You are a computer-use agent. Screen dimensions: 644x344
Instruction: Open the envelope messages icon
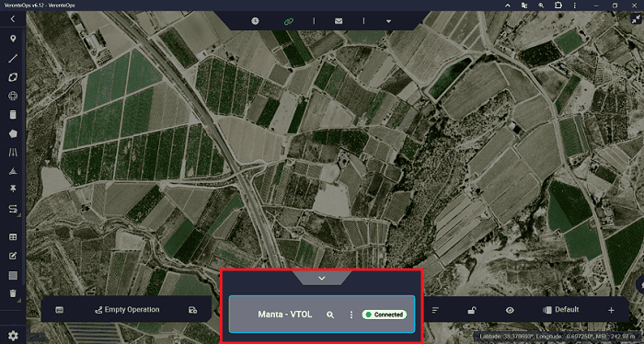click(339, 21)
